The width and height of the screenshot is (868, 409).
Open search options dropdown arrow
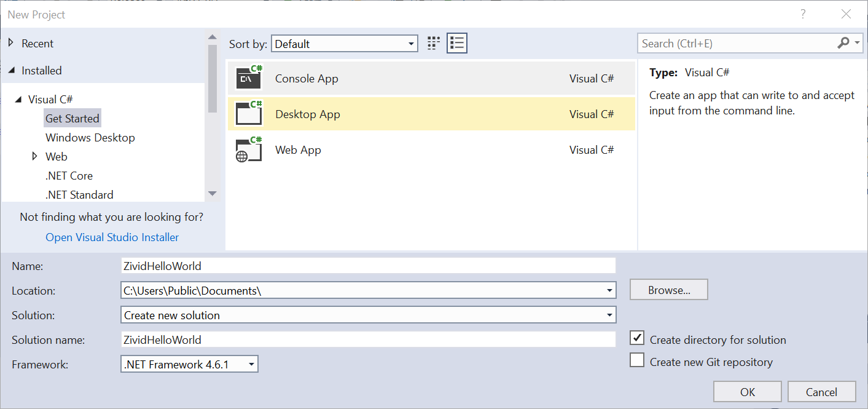(x=858, y=43)
